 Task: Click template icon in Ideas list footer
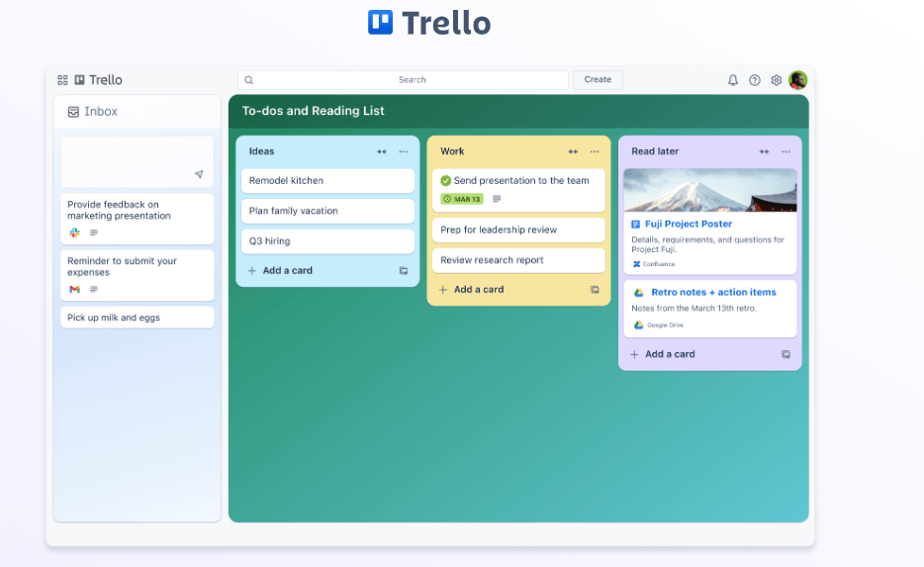pyautogui.click(x=404, y=270)
